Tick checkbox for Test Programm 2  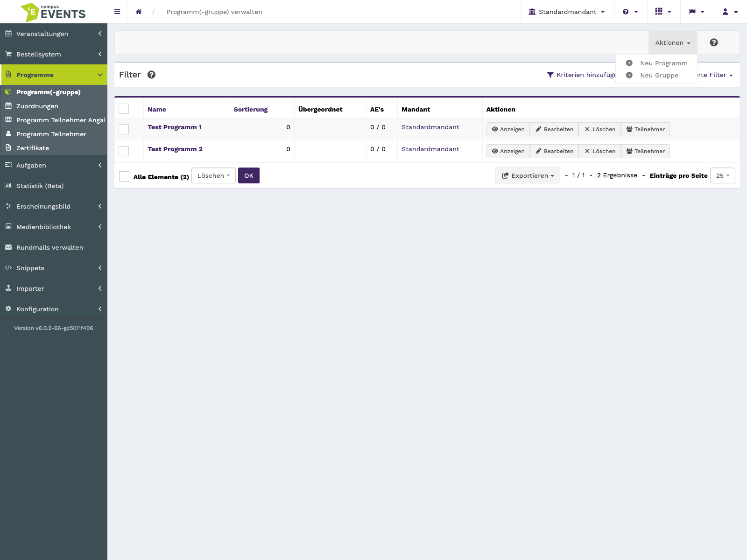124,151
